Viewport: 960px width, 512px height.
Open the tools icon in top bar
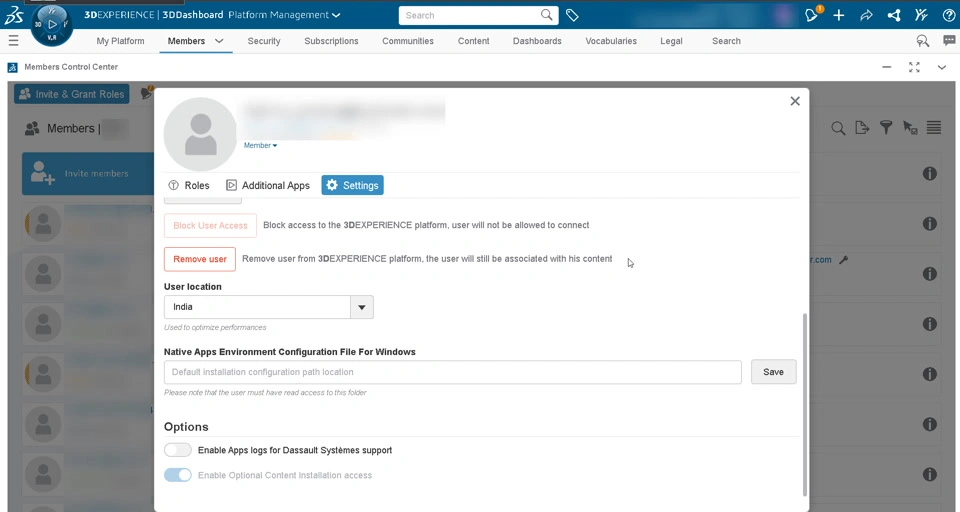click(x=921, y=15)
